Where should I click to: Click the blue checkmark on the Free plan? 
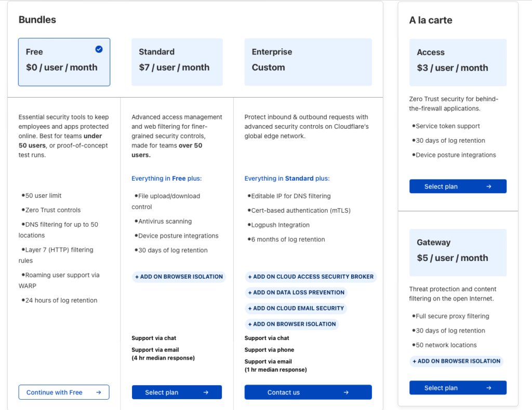(99, 49)
